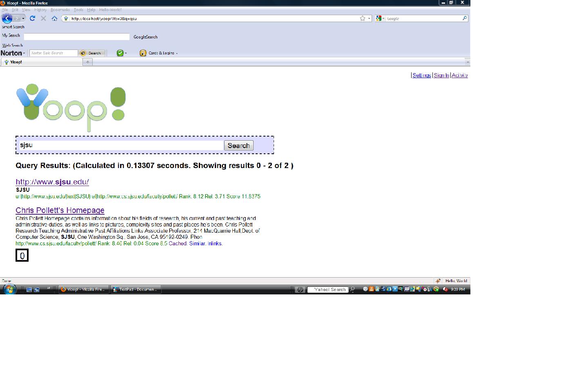The image size is (588, 368).
Task: Open the View menu
Action: (26, 10)
